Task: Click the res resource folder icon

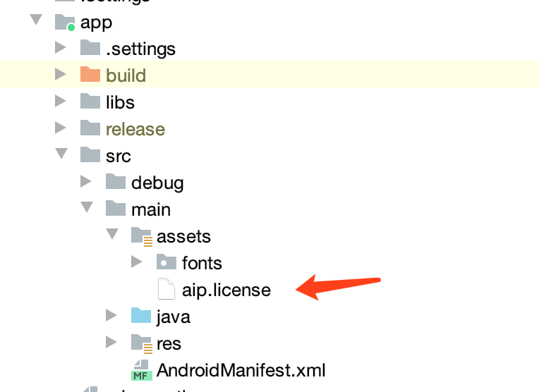Action: [142, 344]
